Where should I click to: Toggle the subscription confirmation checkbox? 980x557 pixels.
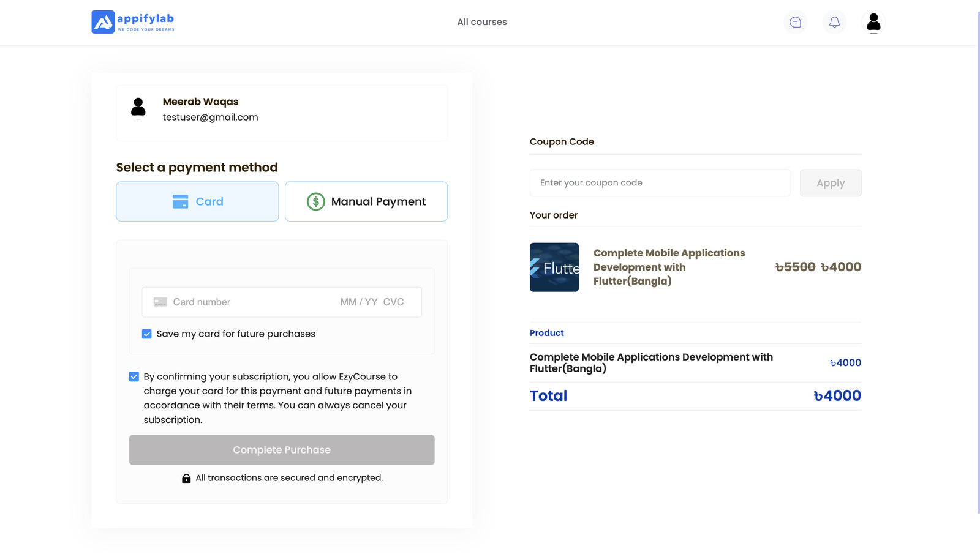pyautogui.click(x=134, y=377)
